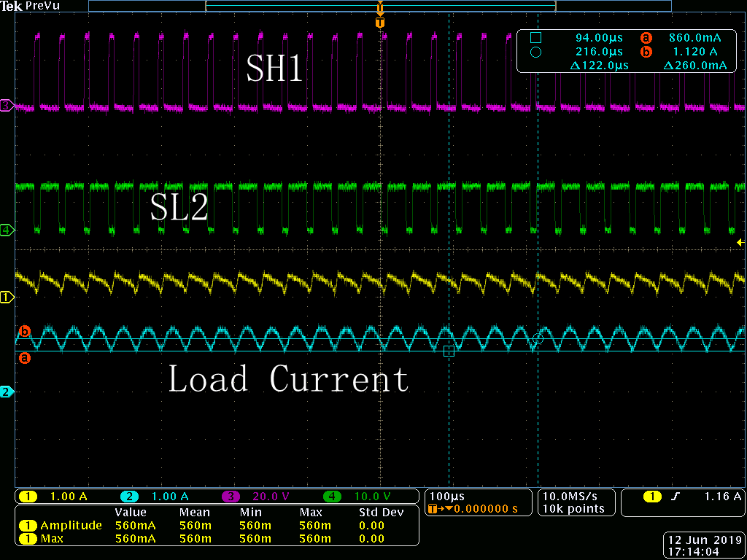Click the 216.0µs cursor time value

point(599,52)
